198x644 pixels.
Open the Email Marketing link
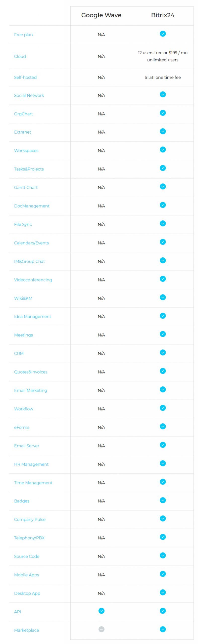31,390
